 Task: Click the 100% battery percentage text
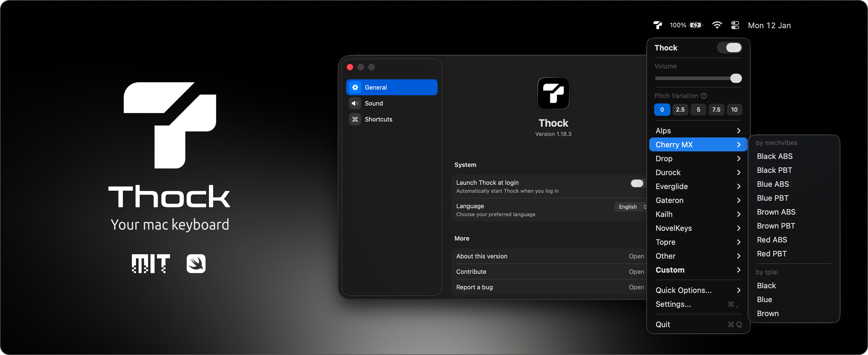click(x=678, y=25)
